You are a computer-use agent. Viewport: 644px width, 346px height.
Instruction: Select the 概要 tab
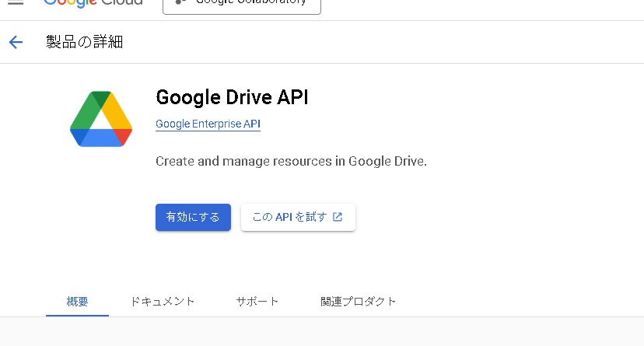point(77,302)
